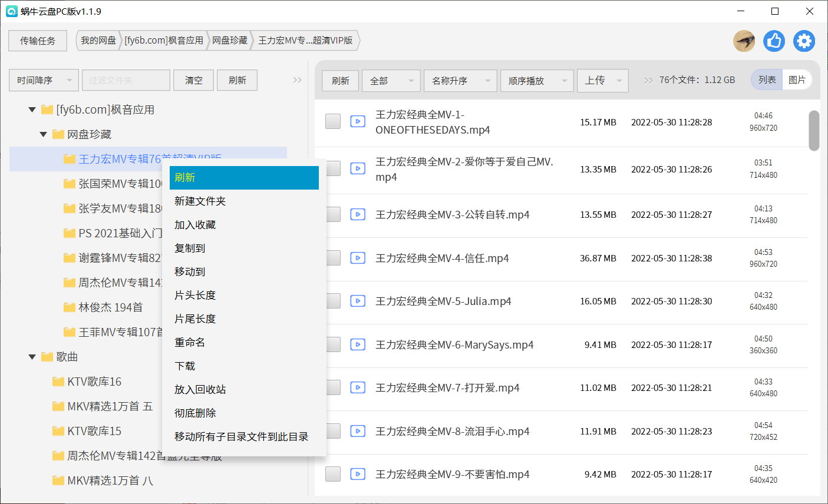Tick checkbox for ONEOFTHESEDAYS.mp4

click(333, 121)
